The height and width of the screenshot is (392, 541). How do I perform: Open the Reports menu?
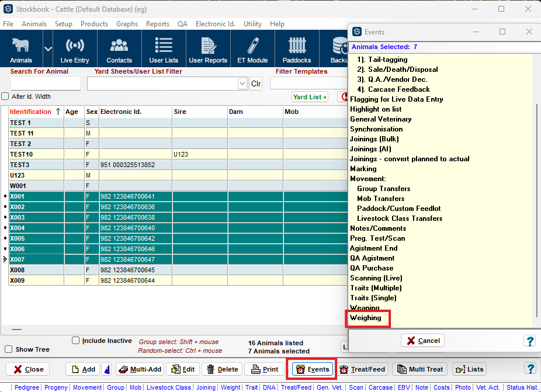158,24
